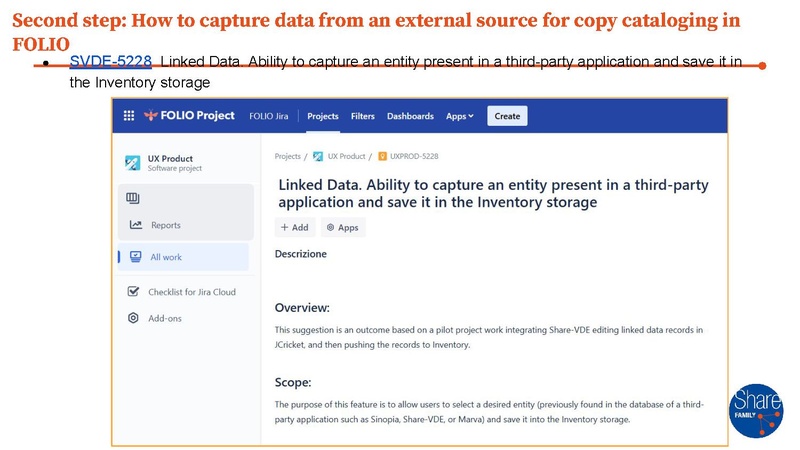Open the Filters menu
This screenshot has height=450, width=800.
[x=363, y=116]
